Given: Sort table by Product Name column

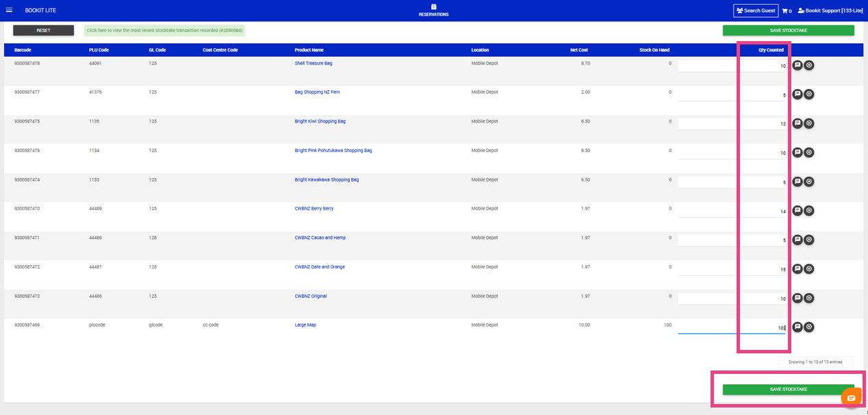Looking at the screenshot, I should click(x=309, y=50).
